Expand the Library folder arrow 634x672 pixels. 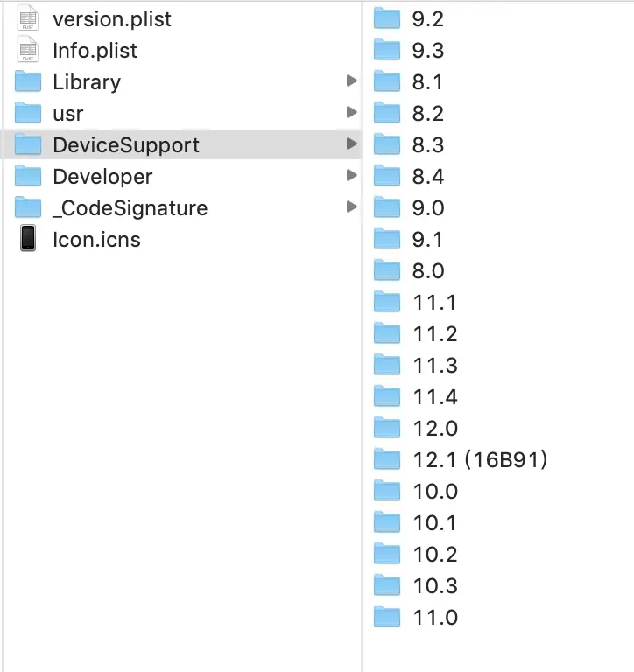point(351,81)
